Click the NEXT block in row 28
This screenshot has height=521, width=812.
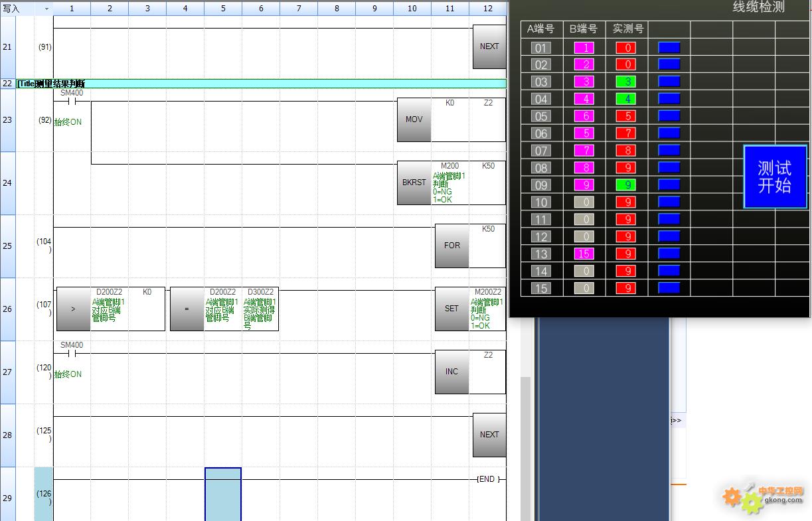pos(489,435)
